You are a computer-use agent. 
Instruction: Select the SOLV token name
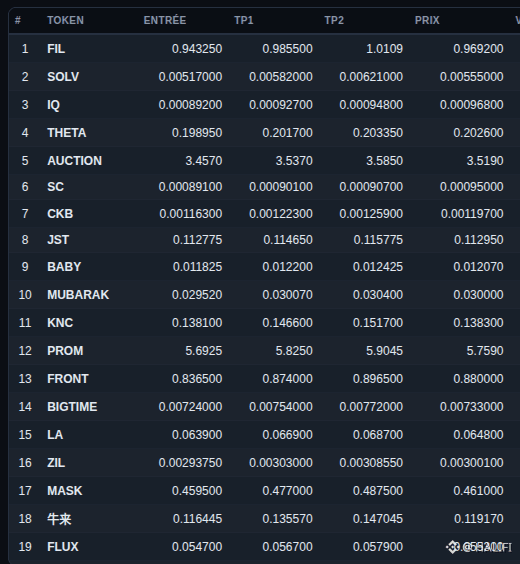click(x=63, y=77)
